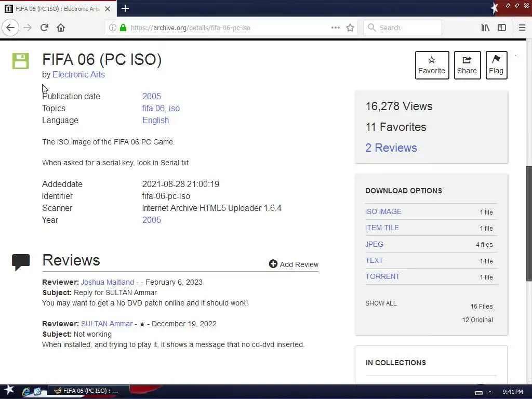Screen dimensions: 532x399
Task: Open ITEM TILE download option
Action: [x=382, y=228]
